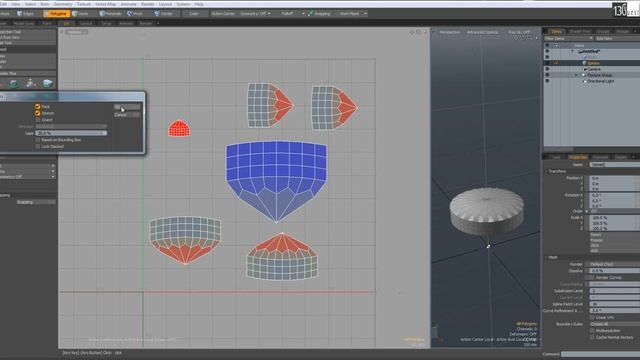640x360 pixels.
Task: Collapse the Transform section
Action: tap(547, 171)
